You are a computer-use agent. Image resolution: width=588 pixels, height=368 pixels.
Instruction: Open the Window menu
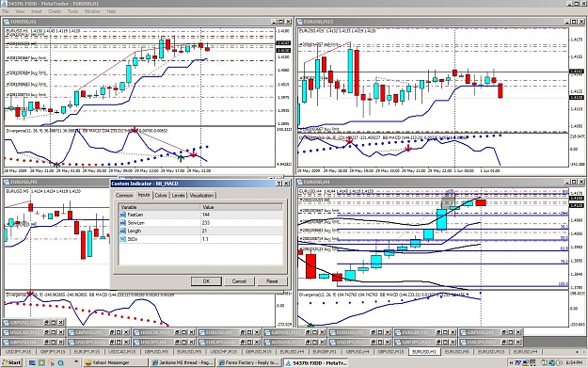[x=92, y=11]
